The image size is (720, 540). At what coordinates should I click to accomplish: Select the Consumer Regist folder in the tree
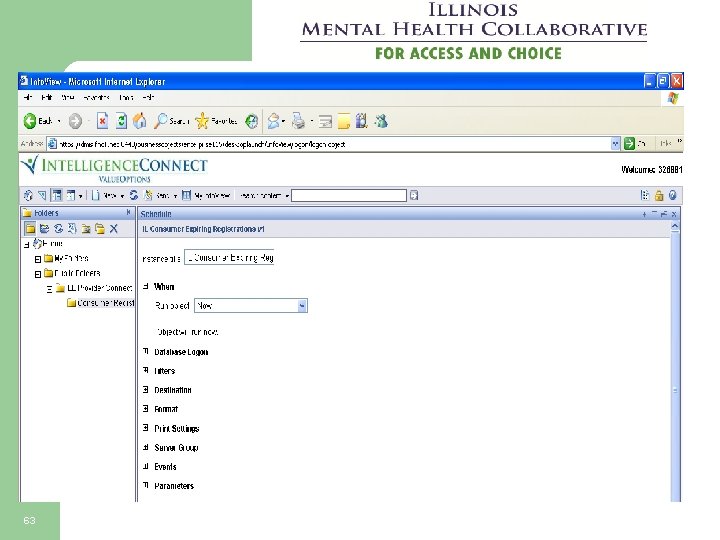[x=101, y=303]
